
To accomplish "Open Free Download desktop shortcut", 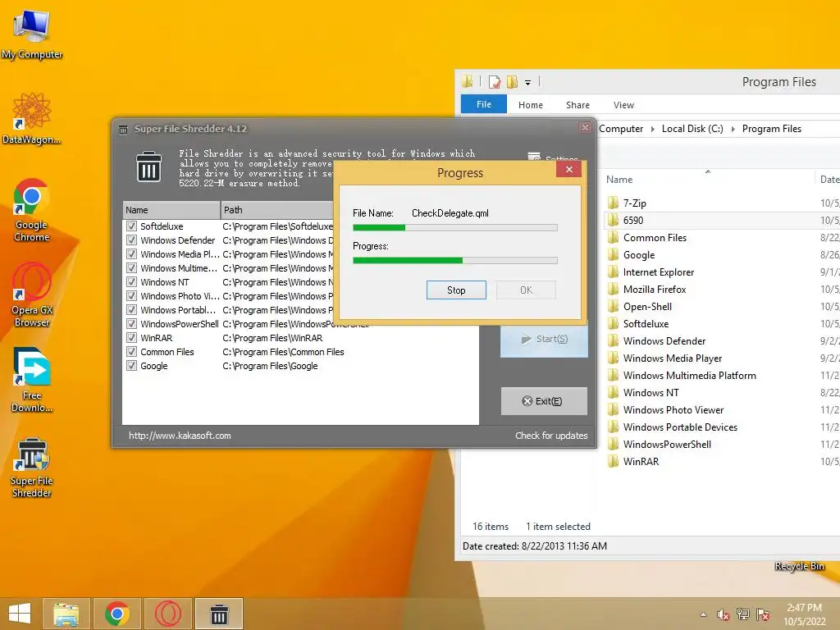I will pos(32,380).
